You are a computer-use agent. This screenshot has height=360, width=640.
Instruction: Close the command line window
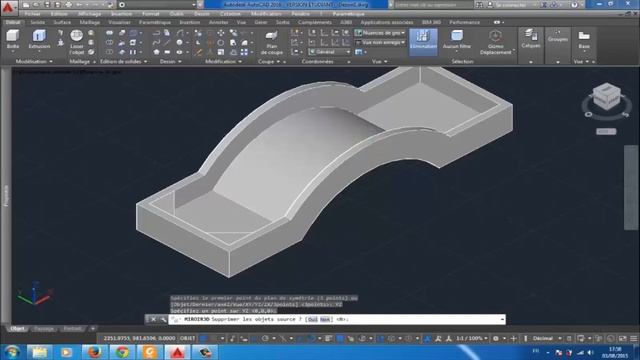coord(153,319)
